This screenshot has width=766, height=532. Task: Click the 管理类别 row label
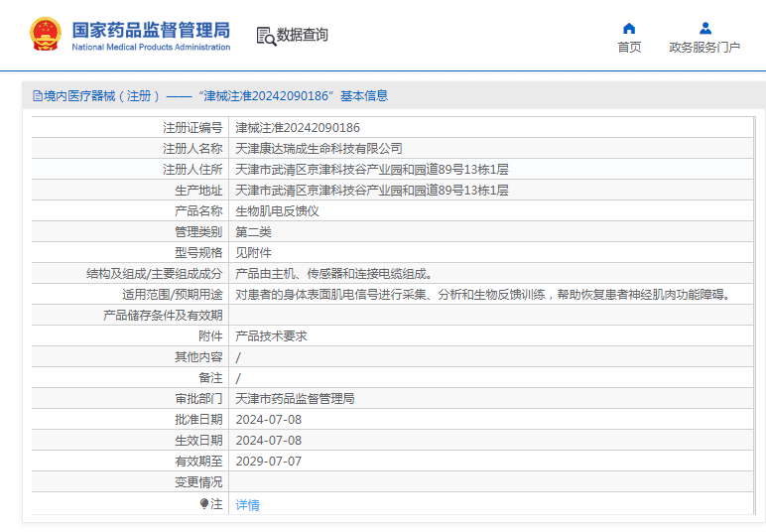[198, 232]
